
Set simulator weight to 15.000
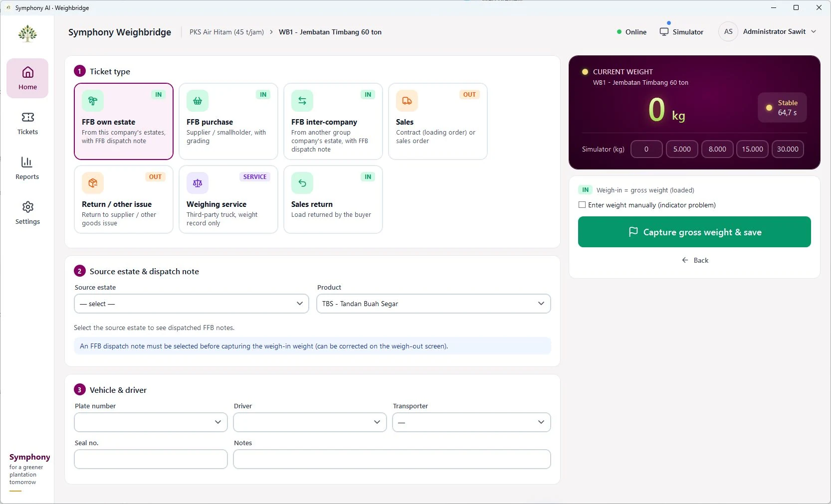(752, 149)
